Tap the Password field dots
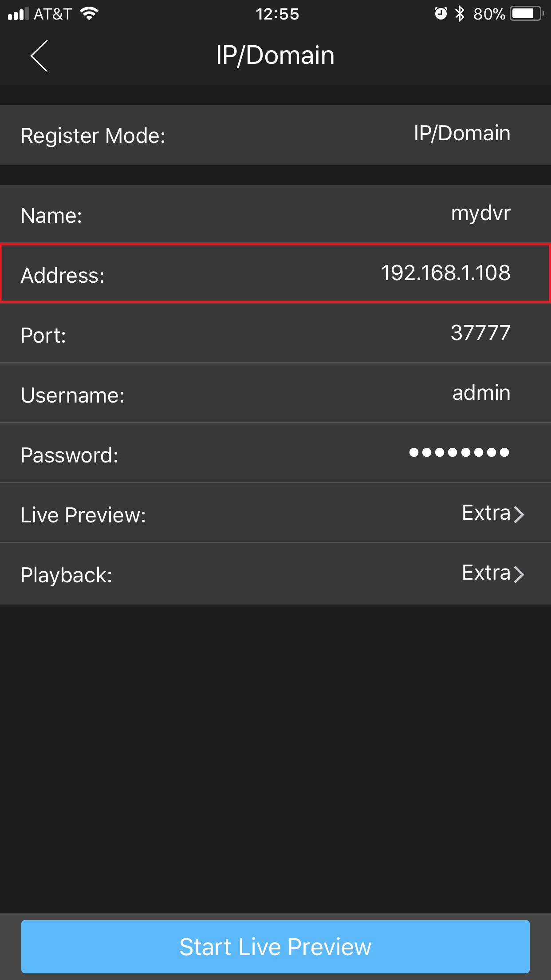551x980 pixels. [459, 452]
